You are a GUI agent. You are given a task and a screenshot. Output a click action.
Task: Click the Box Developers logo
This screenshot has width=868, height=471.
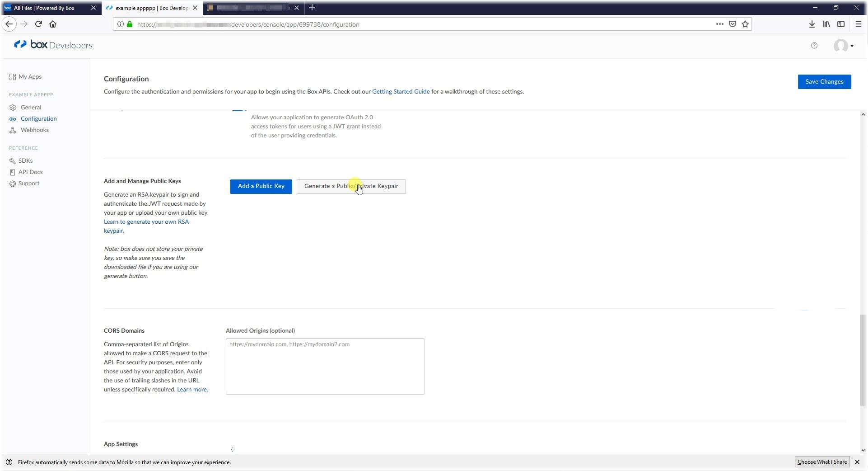53,45
